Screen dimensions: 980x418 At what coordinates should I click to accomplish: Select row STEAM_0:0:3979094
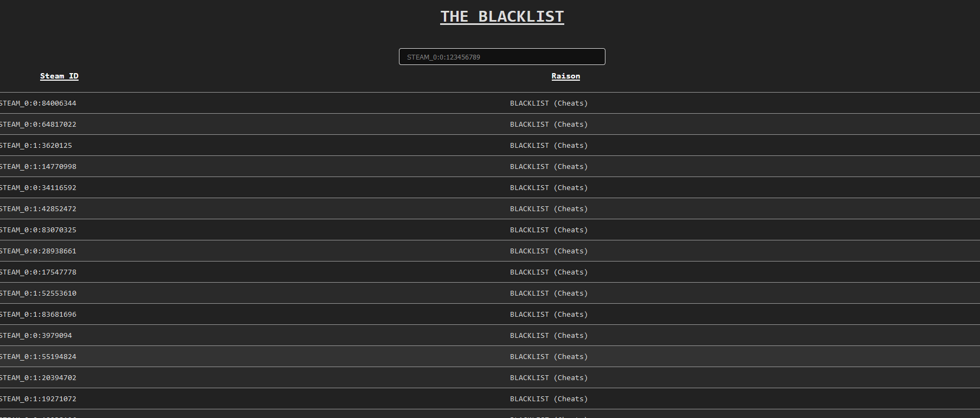tap(490, 335)
